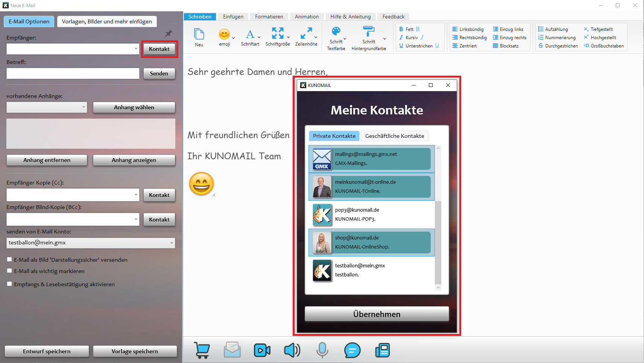
Task: Expand Schriftart dropdown arrow
Action: click(259, 37)
